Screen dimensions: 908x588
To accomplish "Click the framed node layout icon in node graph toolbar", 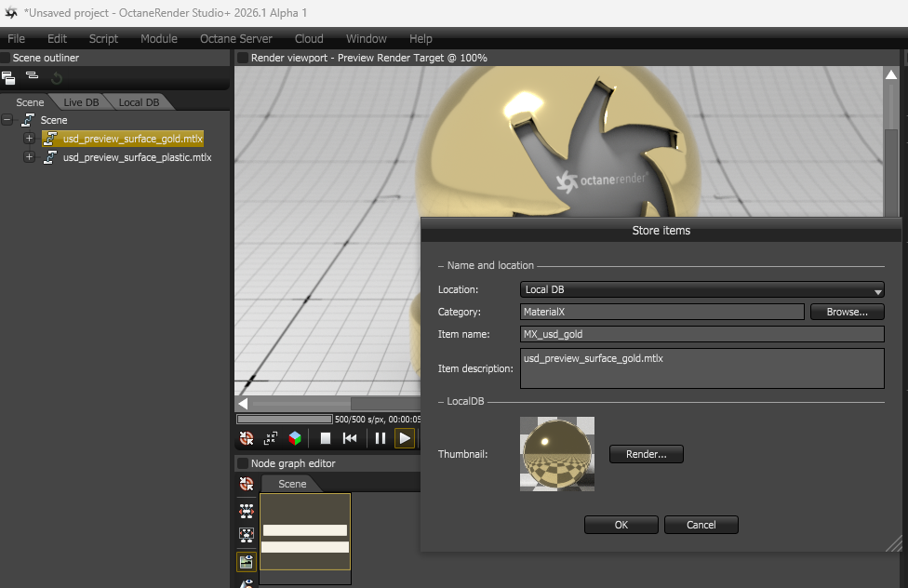I will pyautogui.click(x=247, y=534).
